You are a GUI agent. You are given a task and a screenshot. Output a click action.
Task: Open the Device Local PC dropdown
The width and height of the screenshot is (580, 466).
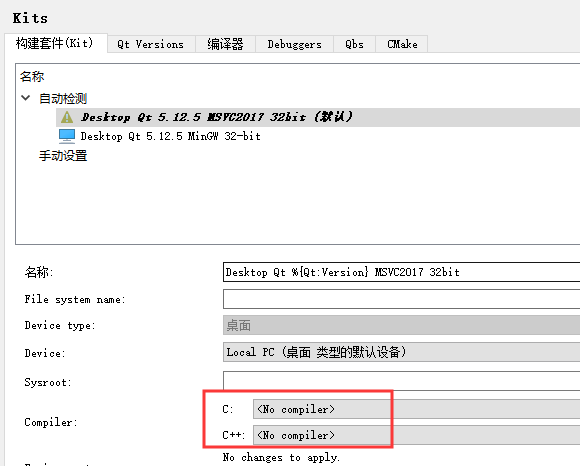[401, 352]
